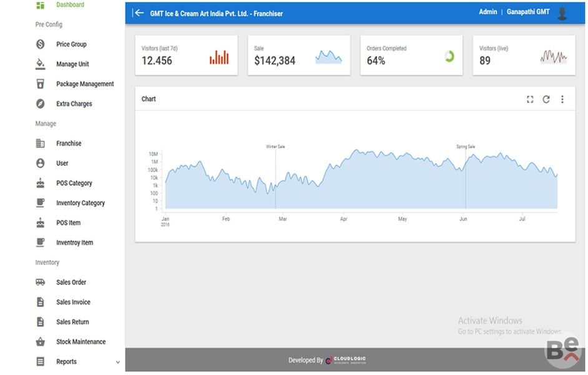This screenshot has height=375, width=588.
Task: Refresh the chart using the reload icon
Action: tap(546, 99)
